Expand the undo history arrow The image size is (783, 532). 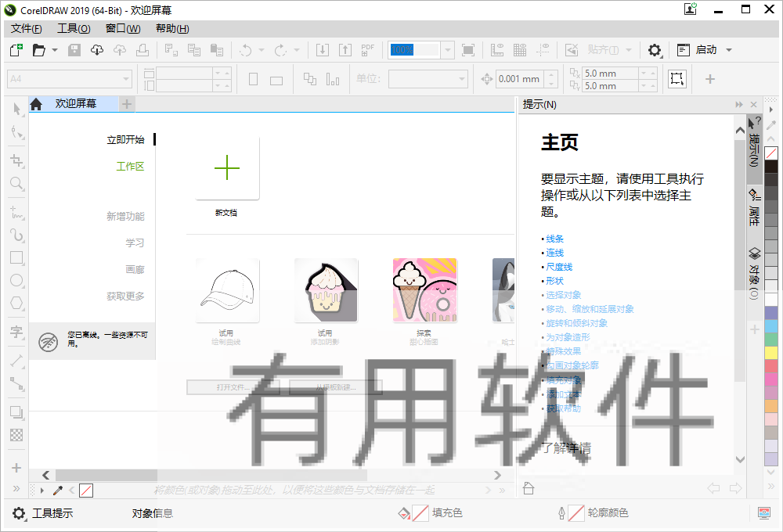262,50
